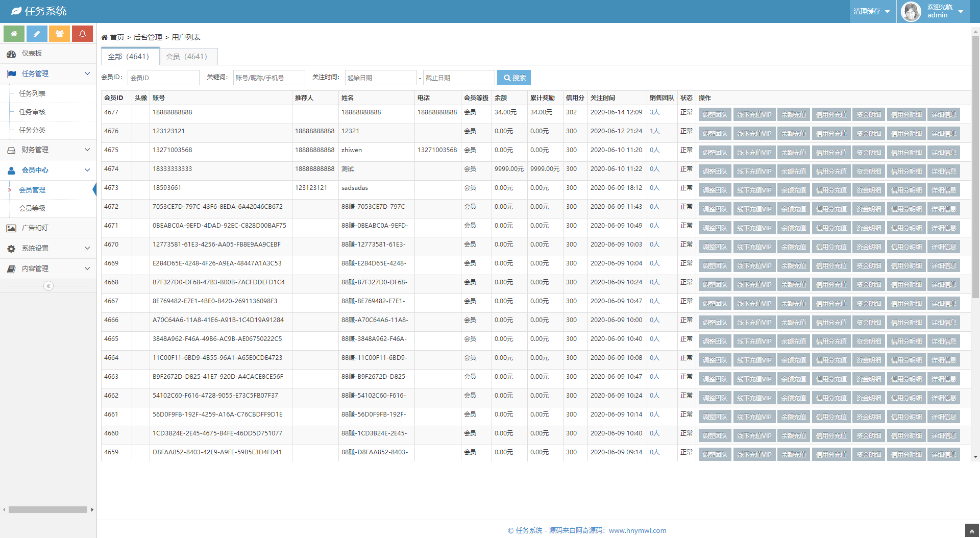Click the www.hnymwl.com footer link

(638, 530)
